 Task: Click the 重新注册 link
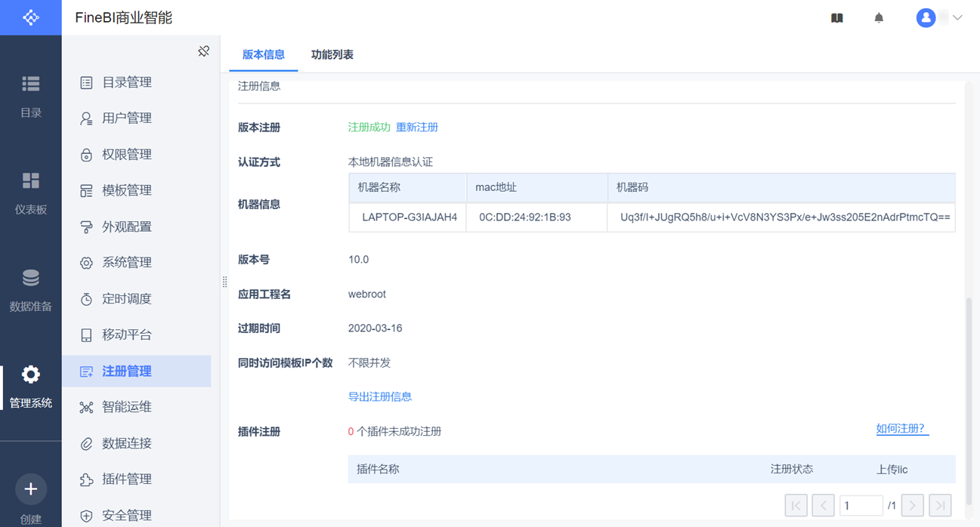click(417, 127)
